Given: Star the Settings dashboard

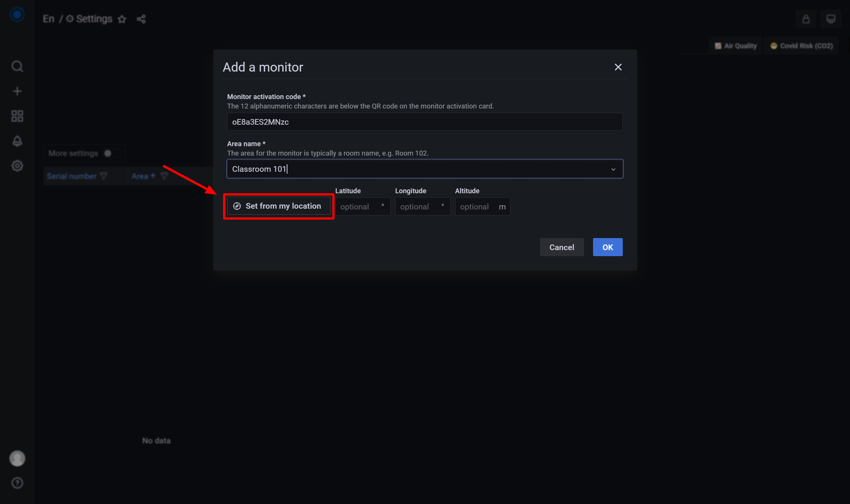Looking at the screenshot, I should pos(122,19).
